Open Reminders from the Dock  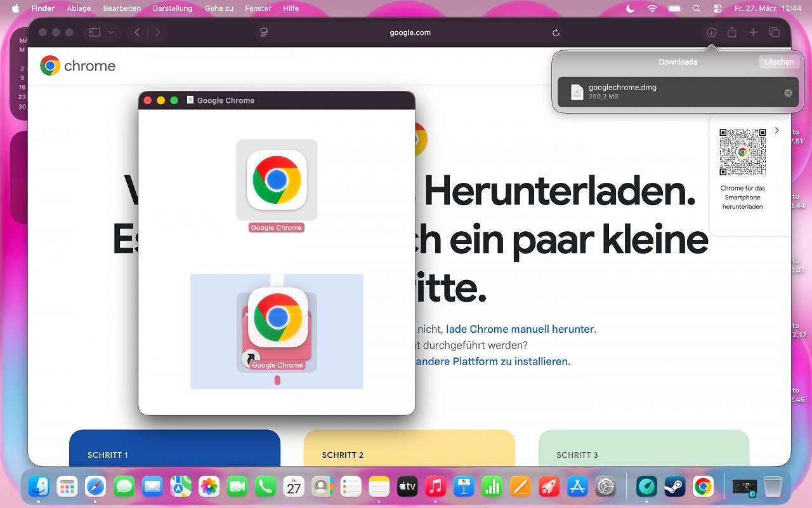coord(350,487)
